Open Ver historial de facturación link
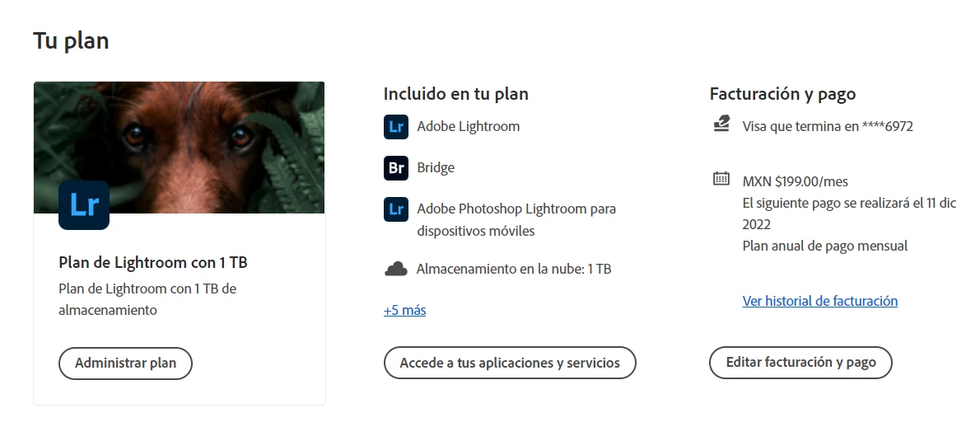 tap(820, 301)
